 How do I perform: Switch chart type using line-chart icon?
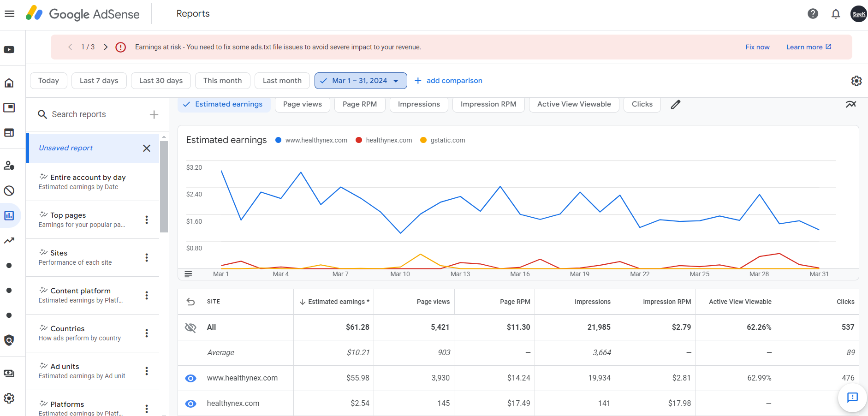click(851, 104)
